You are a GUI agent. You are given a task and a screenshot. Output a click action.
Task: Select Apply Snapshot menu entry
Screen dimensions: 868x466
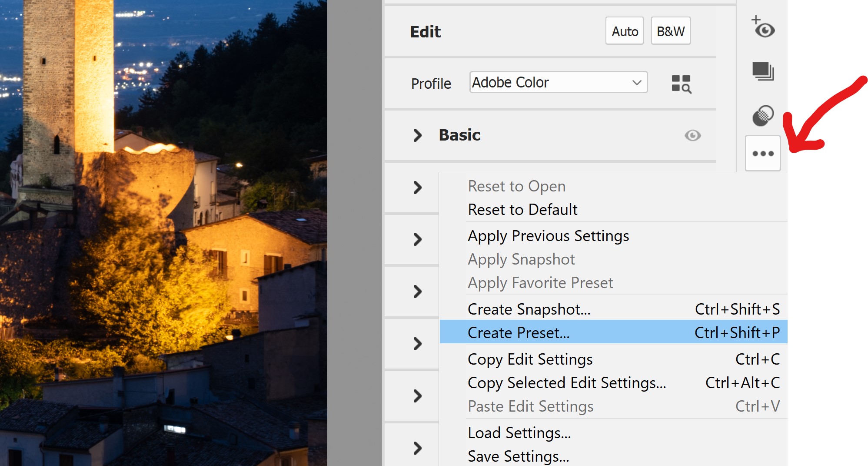pyautogui.click(x=613, y=259)
